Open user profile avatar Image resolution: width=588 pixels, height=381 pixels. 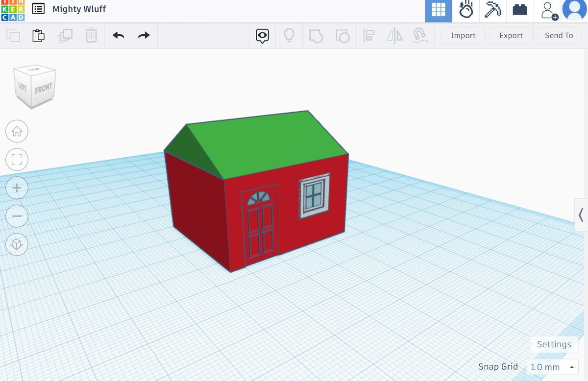click(x=574, y=10)
